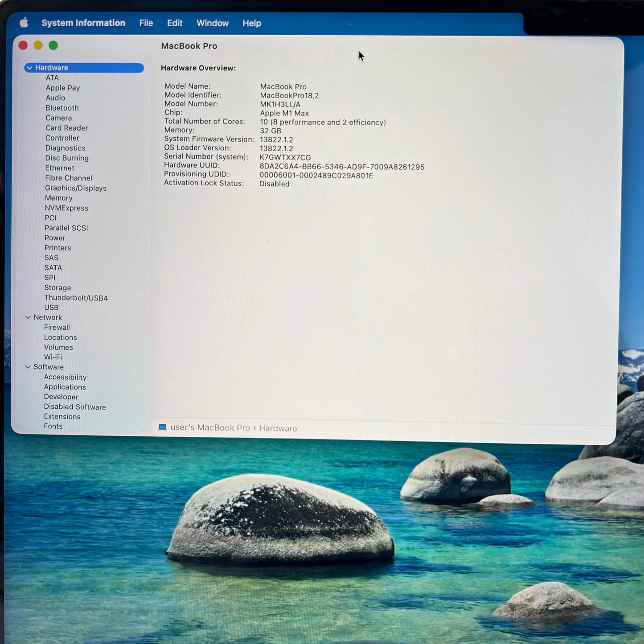Click the Hardware Overview heading
Viewport: 644px width, 644px height.
198,68
